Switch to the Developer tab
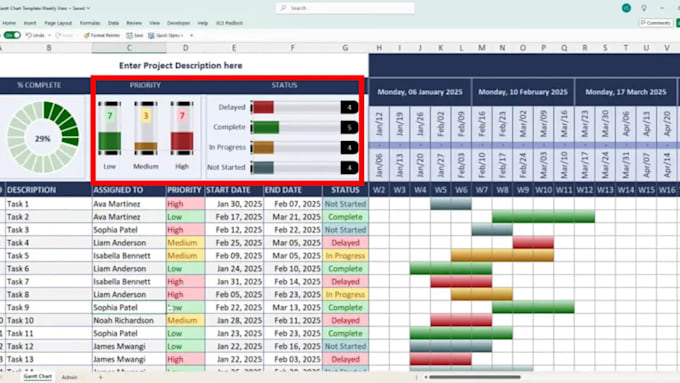This screenshot has height=383, width=680. click(x=179, y=23)
